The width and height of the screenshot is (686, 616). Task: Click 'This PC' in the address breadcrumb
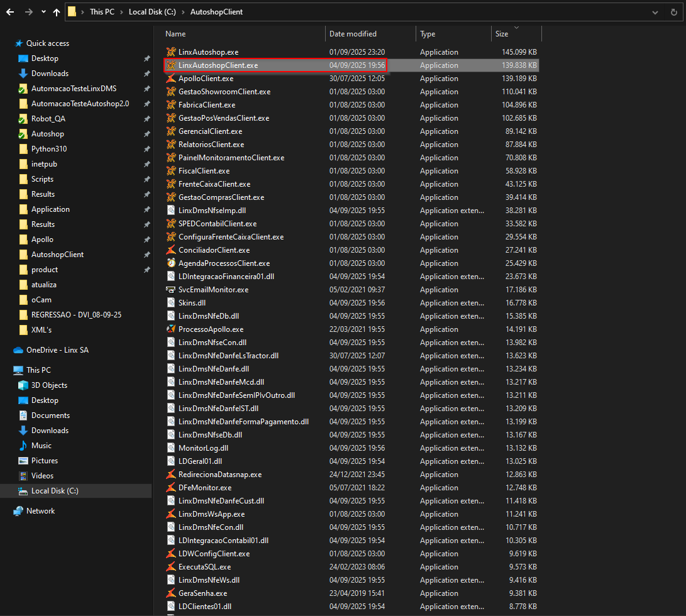(102, 12)
